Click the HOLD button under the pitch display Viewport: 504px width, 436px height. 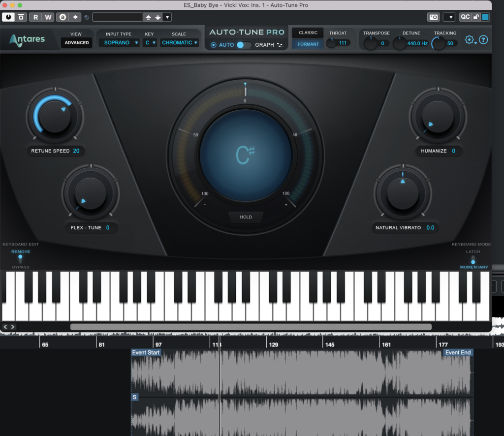click(x=246, y=217)
